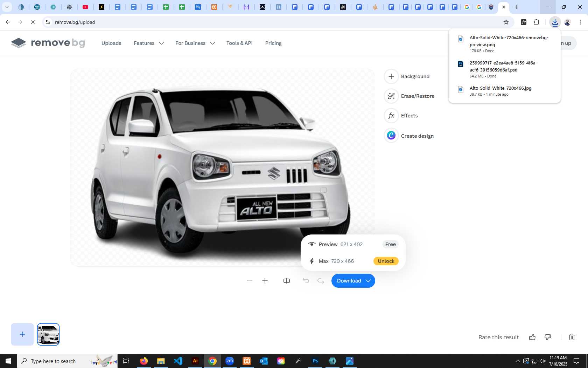Bookmark this page with star icon
Screen dimensions: 588x368
[x=506, y=22]
